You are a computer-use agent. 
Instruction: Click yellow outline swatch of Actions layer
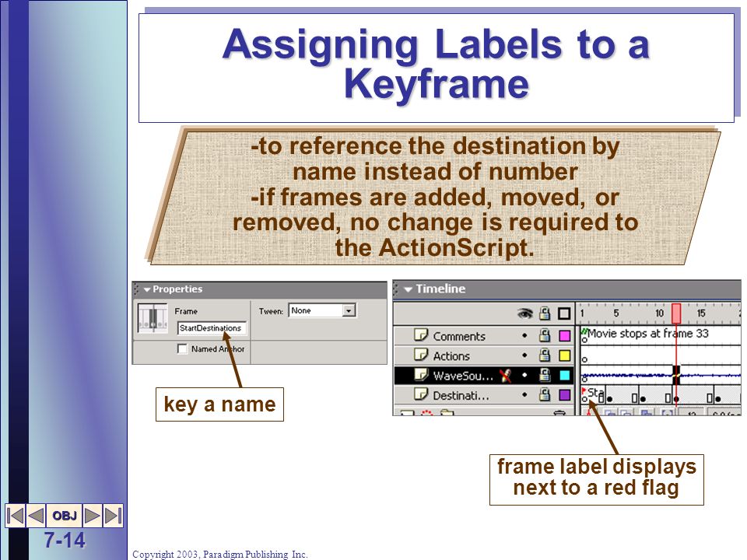coord(565,355)
